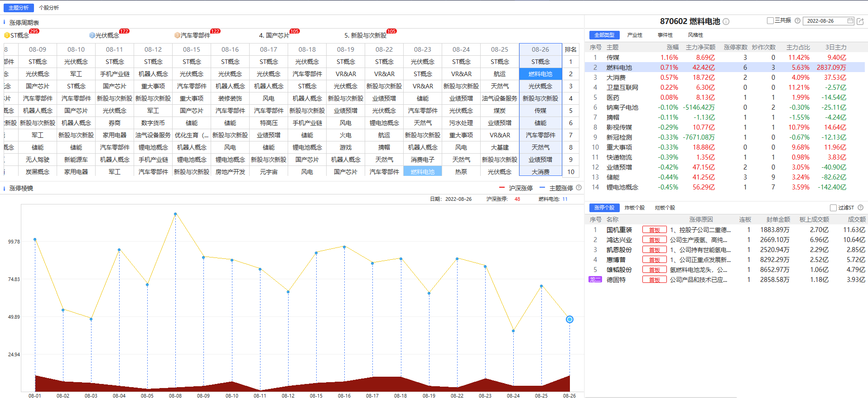Select the 全部类型 filter tab
The image size is (868, 398).
[x=604, y=35]
